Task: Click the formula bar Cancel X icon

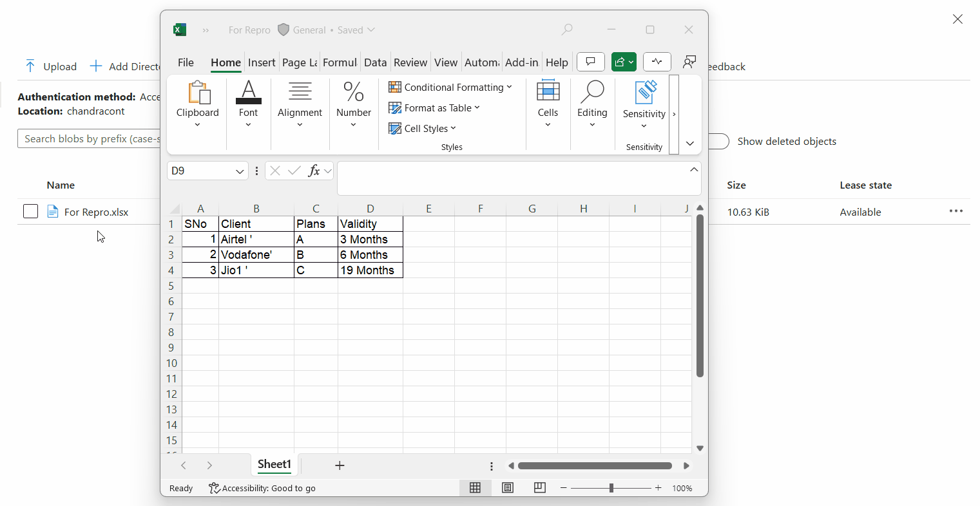Action: tap(275, 171)
